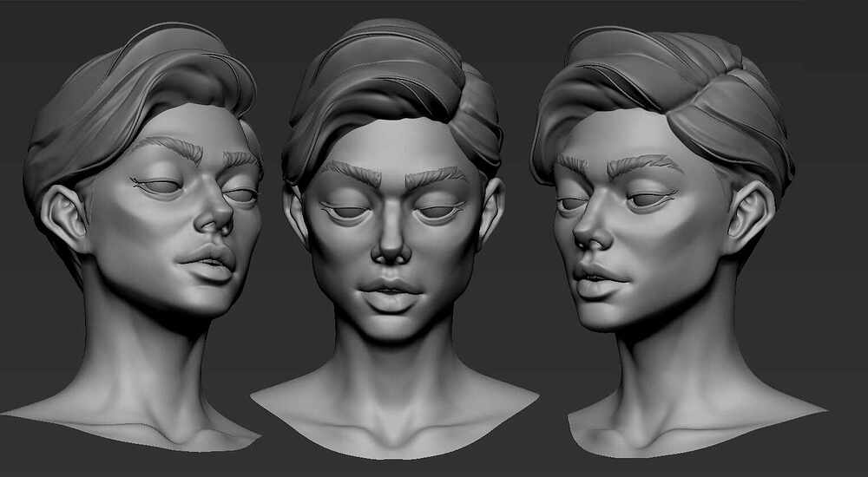The height and width of the screenshot is (477, 868).
Task: Select the right three-quarter view head sculpt
Action: [678, 241]
